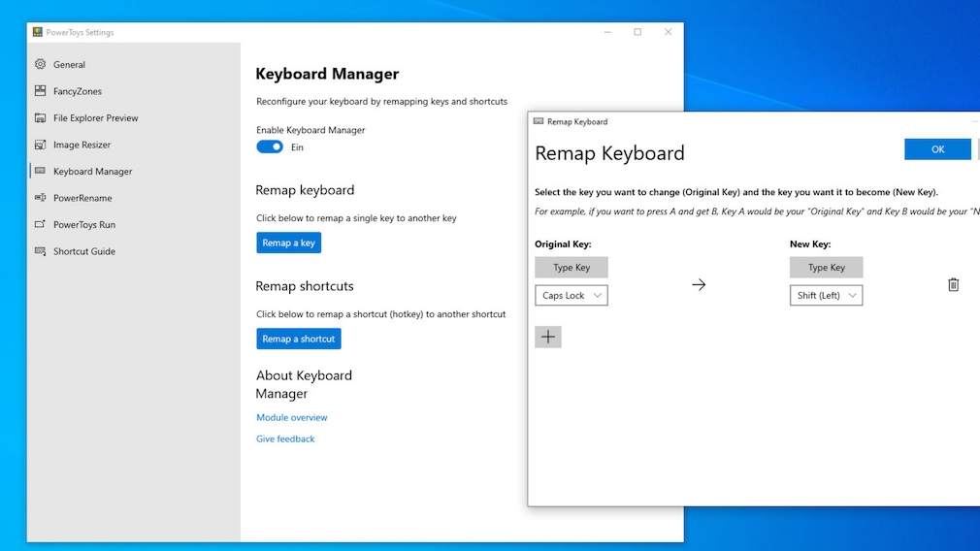Open the Shift (Left) new key dropdown

[x=827, y=296]
